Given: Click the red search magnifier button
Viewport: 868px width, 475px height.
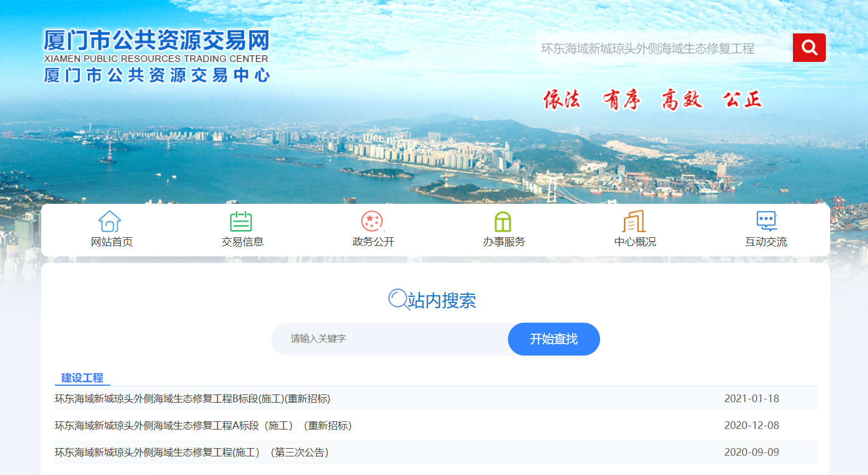Looking at the screenshot, I should tap(809, 48).
